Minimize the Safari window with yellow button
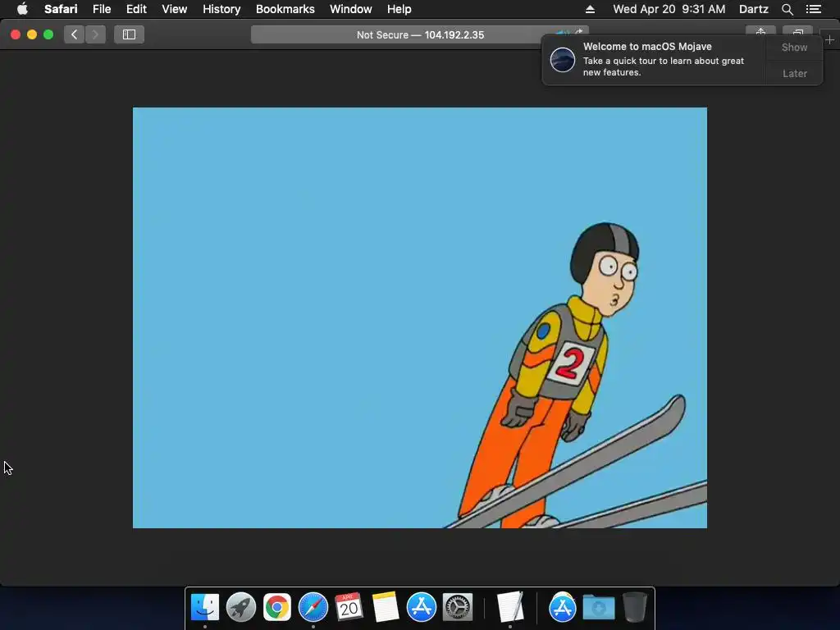Screen dimensions: 840x630 tap(32, 34)
